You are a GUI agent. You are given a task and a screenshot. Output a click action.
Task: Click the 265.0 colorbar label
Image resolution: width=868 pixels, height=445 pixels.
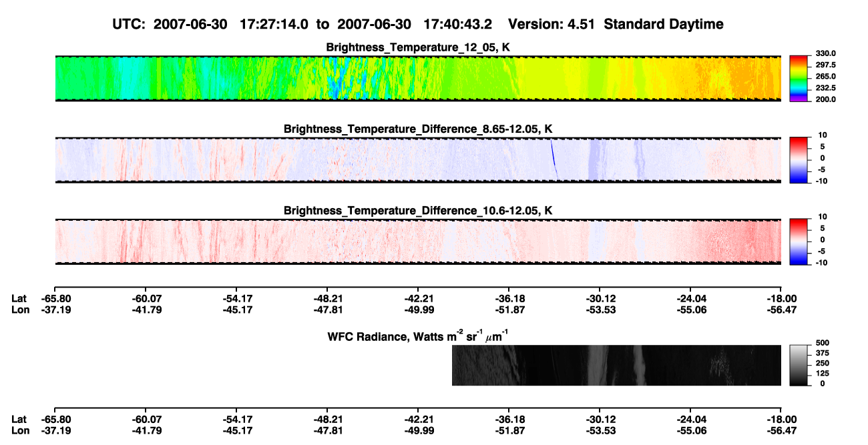point(825,77)
